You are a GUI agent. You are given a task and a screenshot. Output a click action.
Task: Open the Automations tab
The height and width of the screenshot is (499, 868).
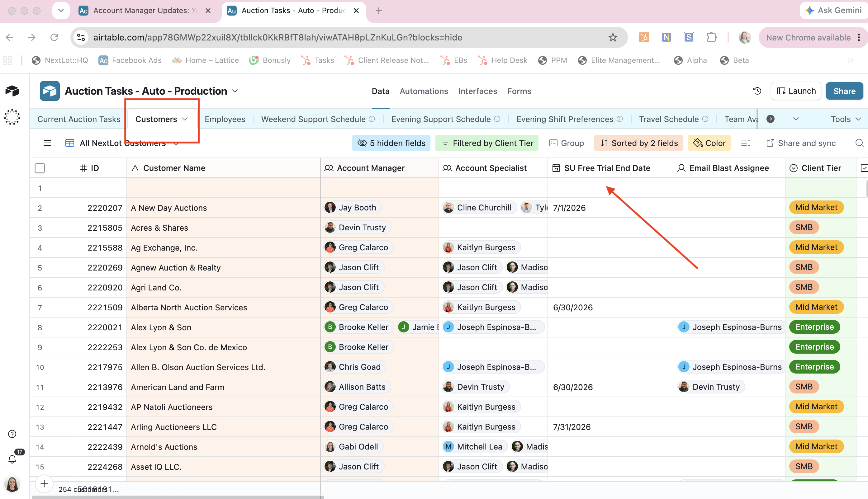point(424,91)
